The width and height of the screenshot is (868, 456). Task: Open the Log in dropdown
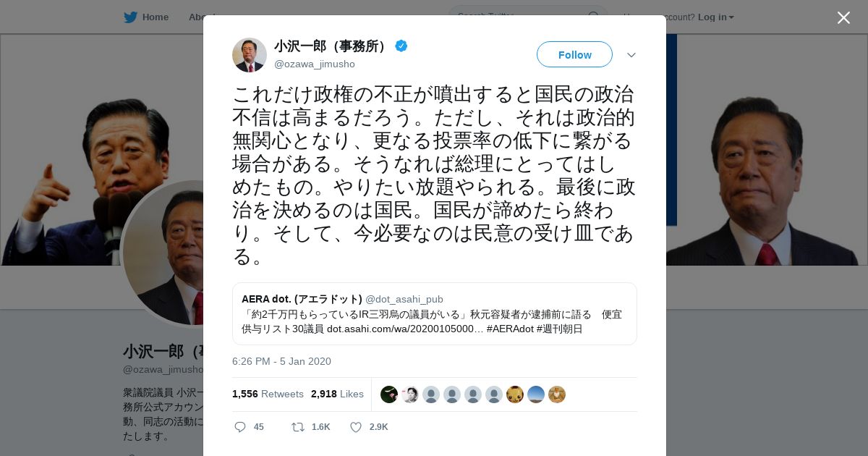point(716,17)
